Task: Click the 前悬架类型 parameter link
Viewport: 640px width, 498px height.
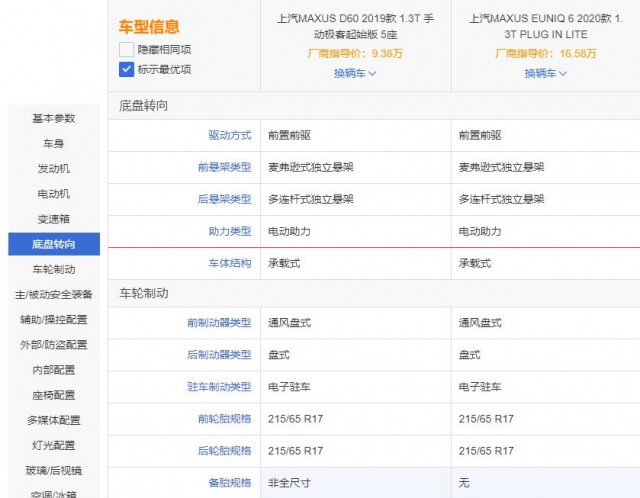Action: point(224,167)
